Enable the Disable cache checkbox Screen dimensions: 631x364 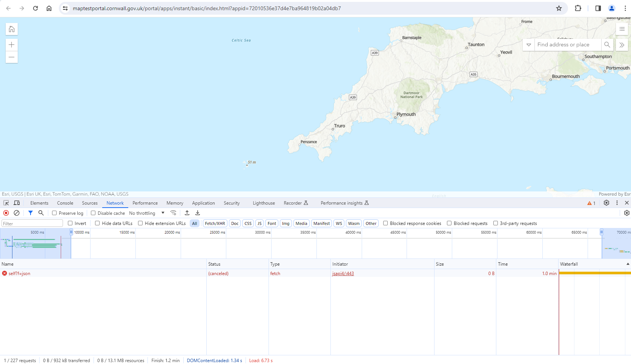[x=93, y=213]
